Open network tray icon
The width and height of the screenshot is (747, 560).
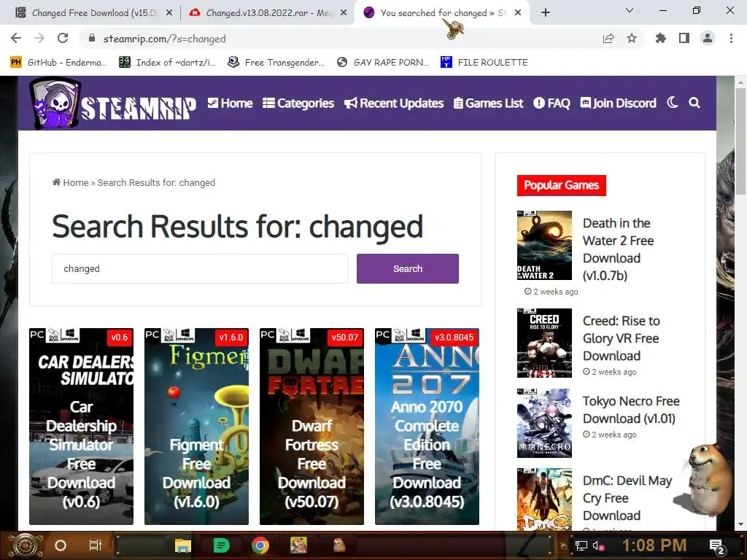[581, 545]
